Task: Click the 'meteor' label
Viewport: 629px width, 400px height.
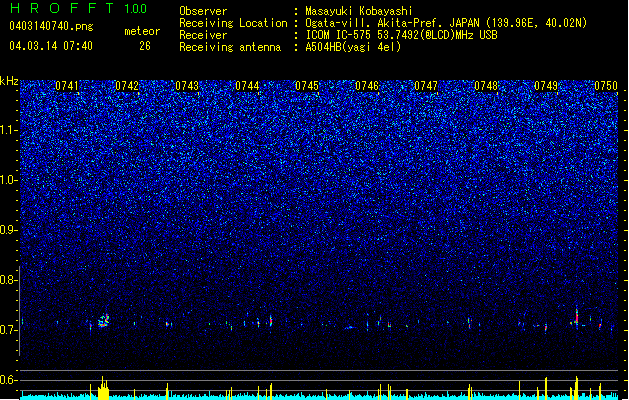Action: point(142,31)
